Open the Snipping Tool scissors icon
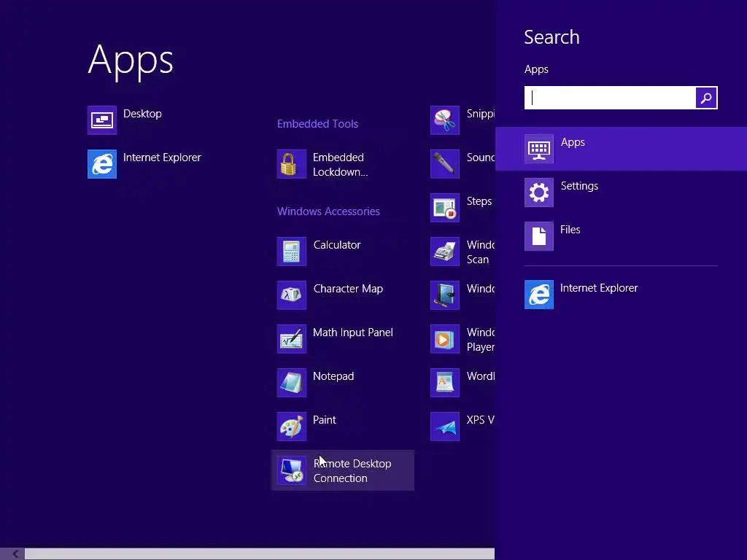This screenshot has height=560, width=747. (x=445, y=120)
